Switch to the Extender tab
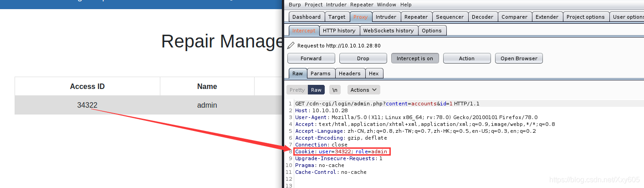This screenshot has width=644, height=188. pos(547,17)
